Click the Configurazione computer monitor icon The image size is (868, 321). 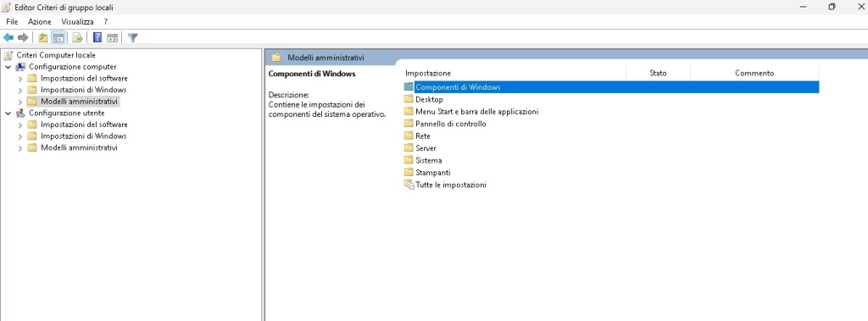tap(20, 66)
